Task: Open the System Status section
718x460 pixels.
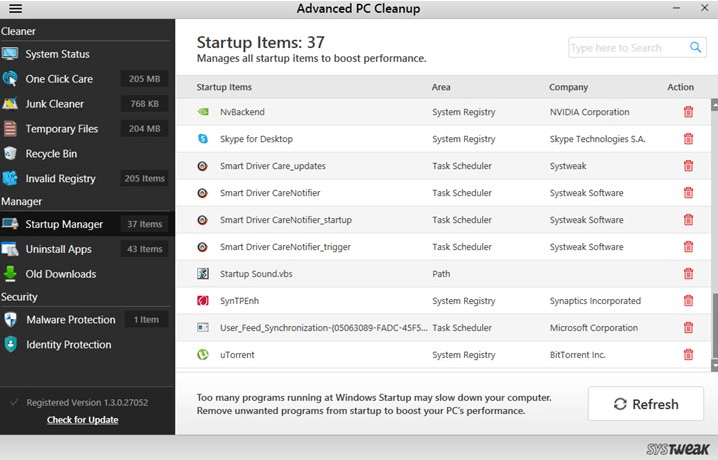Action: pyautogui.click(x=57, y=54)
